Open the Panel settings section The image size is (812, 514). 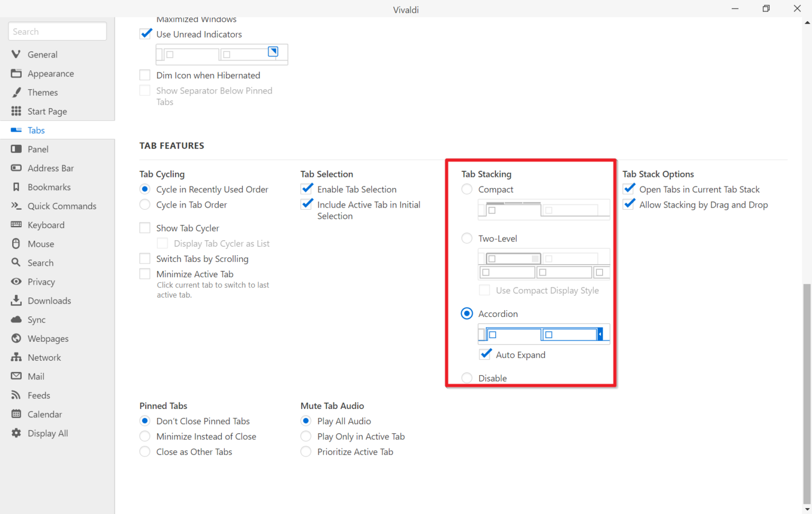[37, 149]
